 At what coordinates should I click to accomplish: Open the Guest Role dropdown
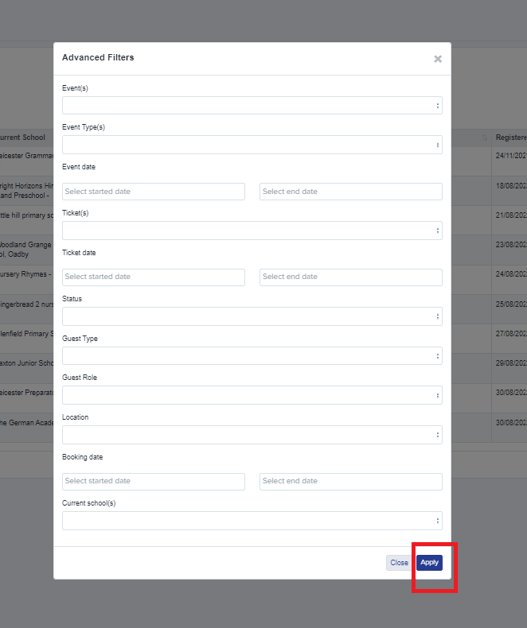point(252,395)
